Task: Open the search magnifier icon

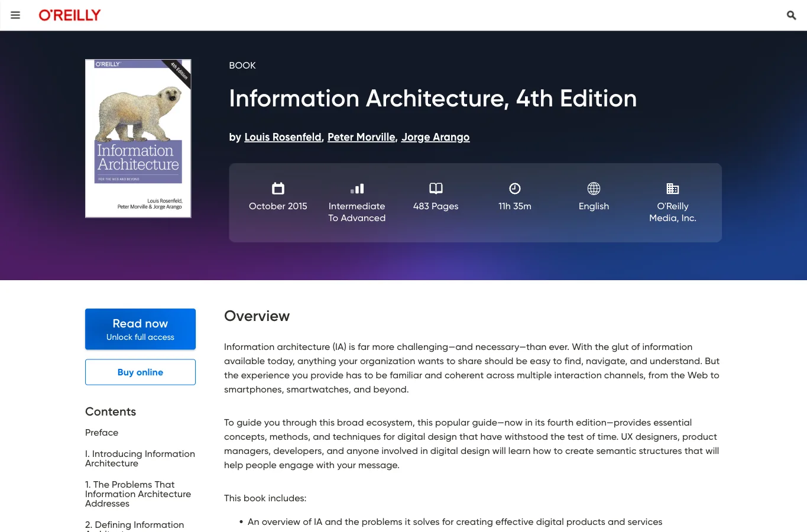Action: [791, 15]
